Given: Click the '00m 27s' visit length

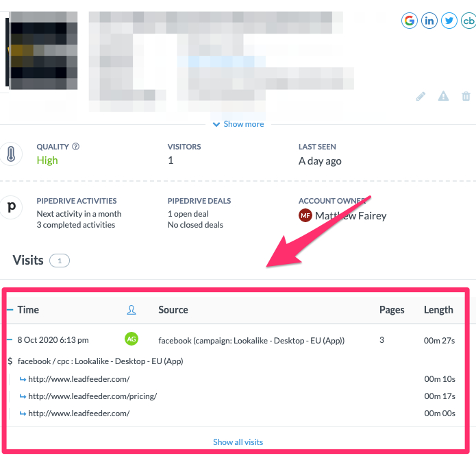Looking at the screenshot, I should 439,341.
